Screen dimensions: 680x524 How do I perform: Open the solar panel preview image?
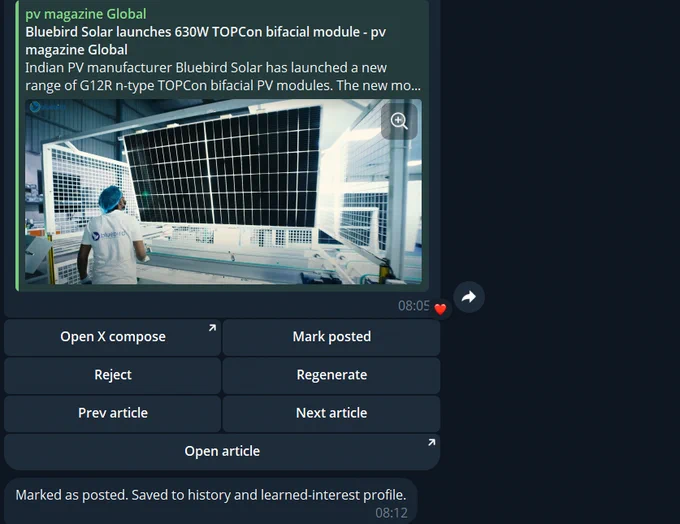pyautogui.click(x=223, y=192)
